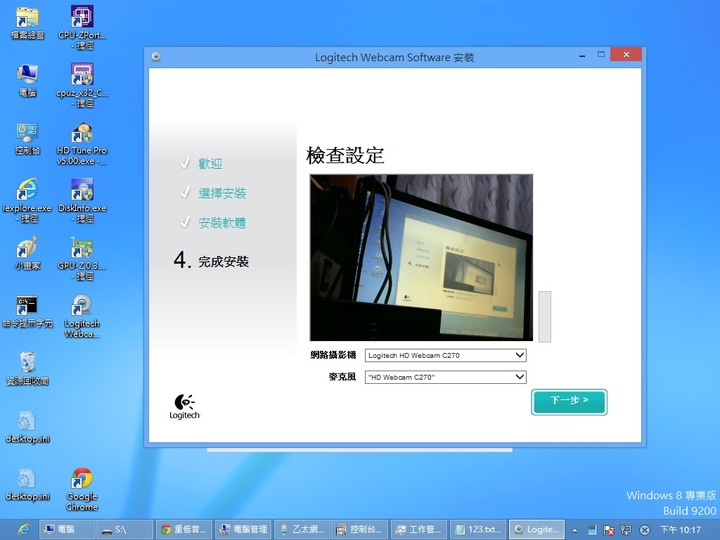Switch to Chrome 重低音 taskbar window
720x540 pixels.
[184, 529]
